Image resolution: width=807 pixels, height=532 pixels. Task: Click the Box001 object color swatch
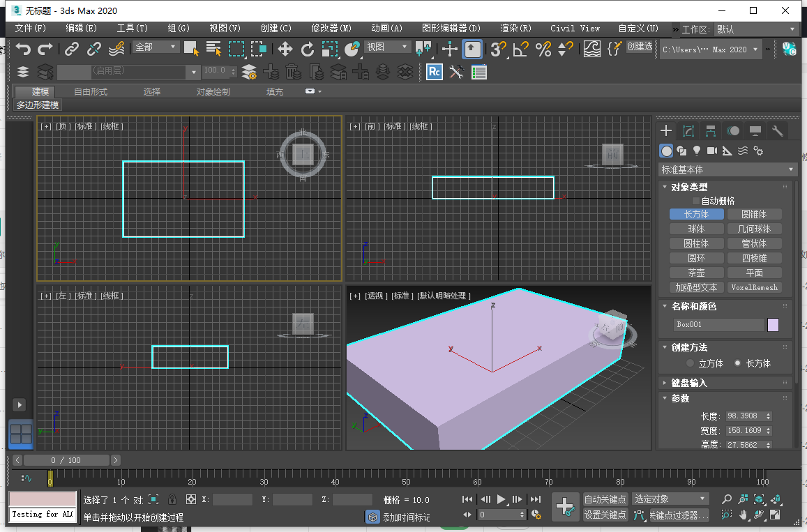coord(773,325)
